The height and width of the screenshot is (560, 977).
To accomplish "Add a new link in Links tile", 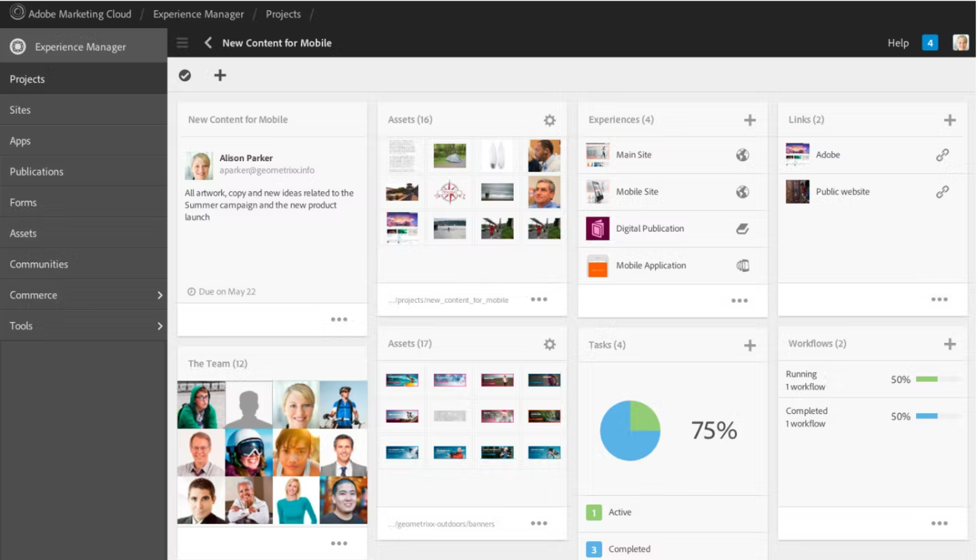I will (x=949, y=120).
